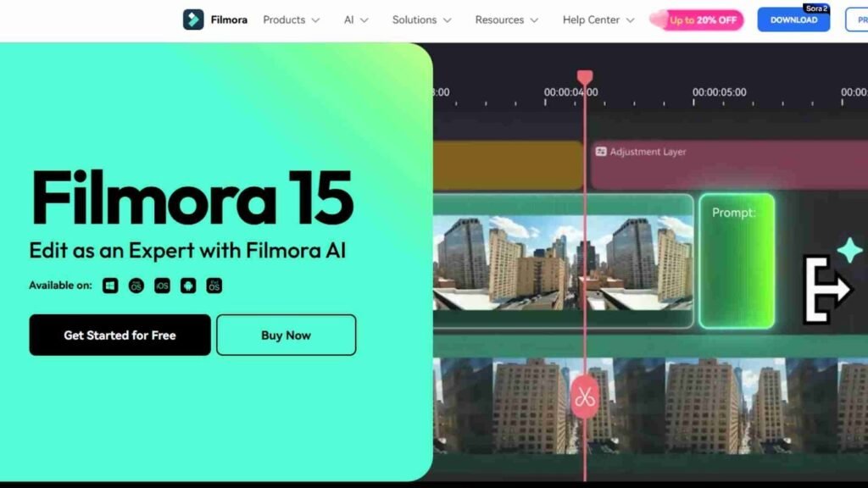The width and height of the screenshot is (868, 488).
Task: Select the macOS platform icon
Action: (x=136, y=286)
